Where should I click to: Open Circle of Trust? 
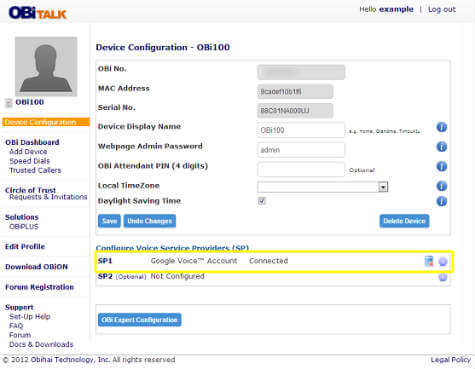(x=30, y=190)
